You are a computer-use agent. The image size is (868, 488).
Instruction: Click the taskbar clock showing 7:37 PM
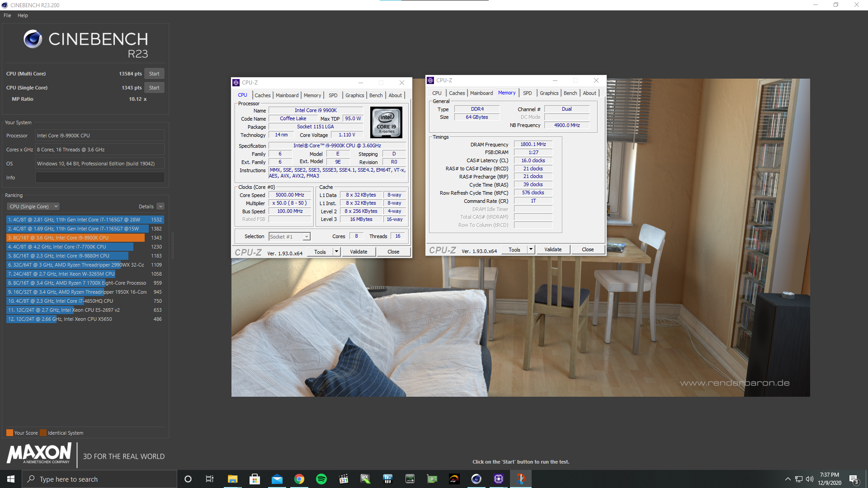pyautogui.click(x=829, y=479)
